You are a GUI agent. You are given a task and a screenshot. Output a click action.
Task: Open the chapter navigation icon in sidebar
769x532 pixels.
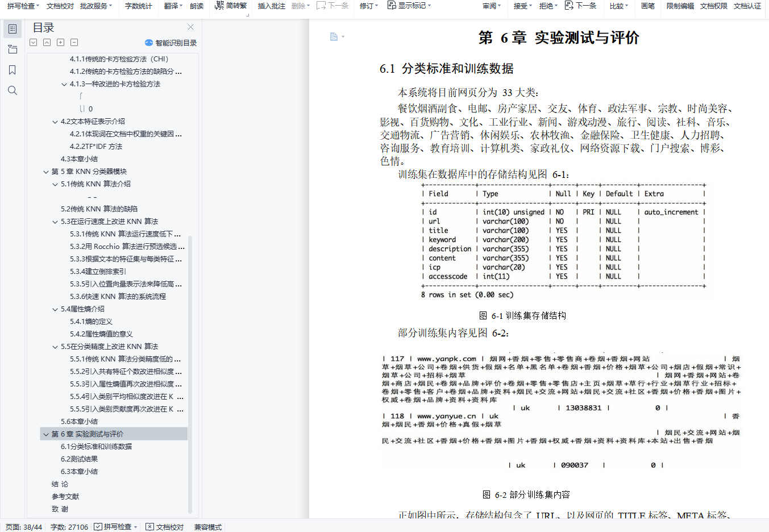(x=13, y=49)
